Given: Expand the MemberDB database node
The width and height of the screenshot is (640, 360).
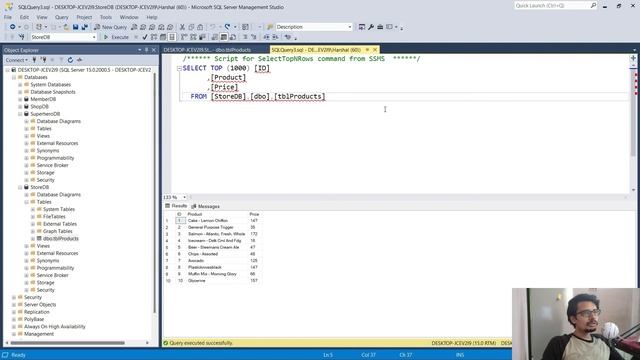Looking at the screenshot, I should click(20, 99).
